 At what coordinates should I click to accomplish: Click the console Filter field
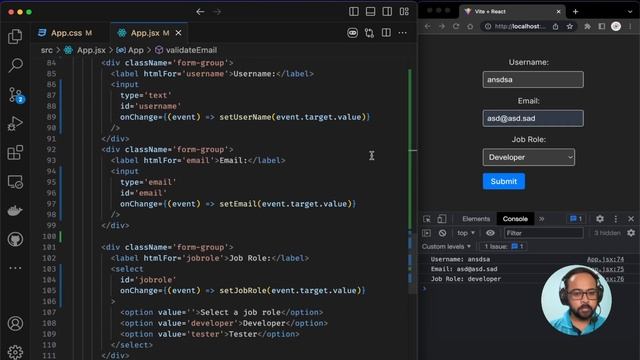pyautogui.click(x=544, y=233)
